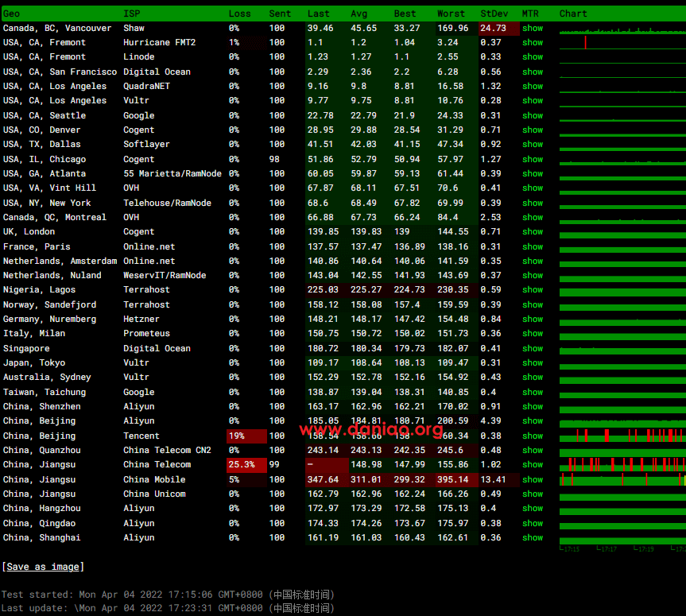This screenshot has height=616, width=686.
Task: Click the Prometeus ISP name
Action: point(146,333)
